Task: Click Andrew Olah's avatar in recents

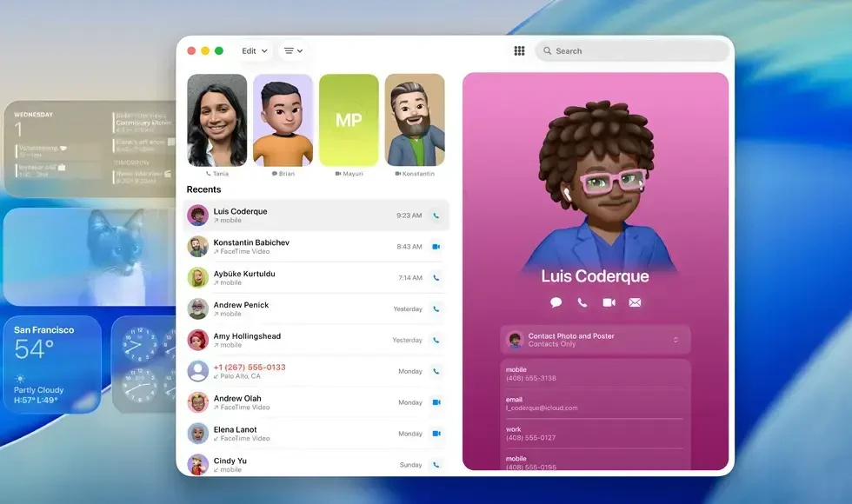Action: [x=198, y=402]
